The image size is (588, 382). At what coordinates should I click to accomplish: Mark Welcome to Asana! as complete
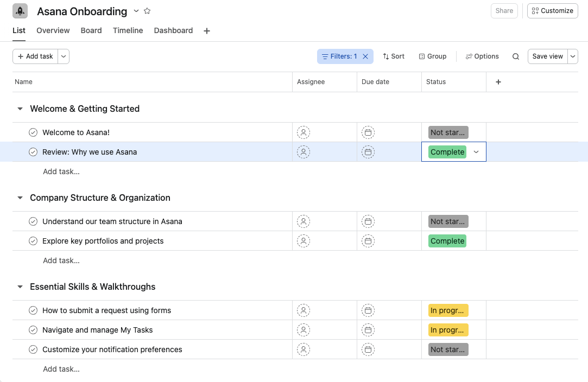pyautogui.click(x=33, y=132)
